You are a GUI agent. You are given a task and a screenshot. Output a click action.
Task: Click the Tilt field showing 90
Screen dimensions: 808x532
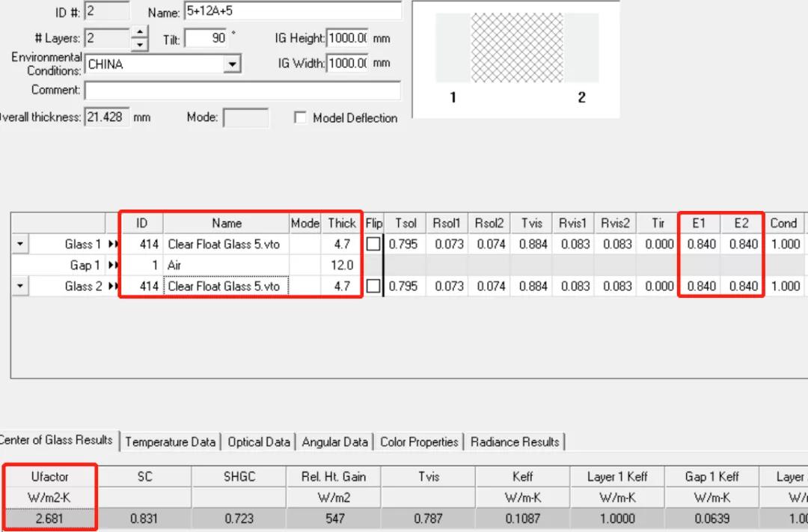(x=206, y=39)
